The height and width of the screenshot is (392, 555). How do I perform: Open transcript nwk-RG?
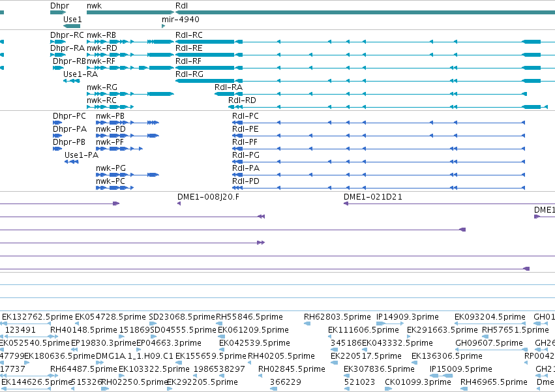[102, 87]
